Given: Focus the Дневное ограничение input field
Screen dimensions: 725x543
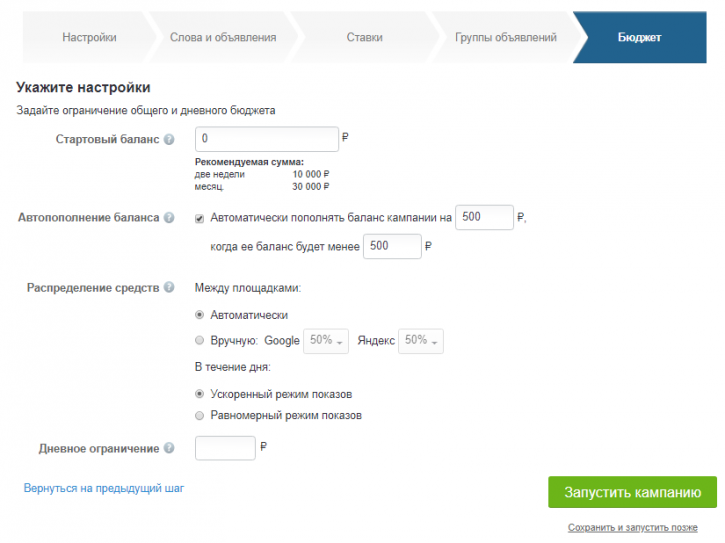Looking at the screenshot, I should tap(225, 448).
